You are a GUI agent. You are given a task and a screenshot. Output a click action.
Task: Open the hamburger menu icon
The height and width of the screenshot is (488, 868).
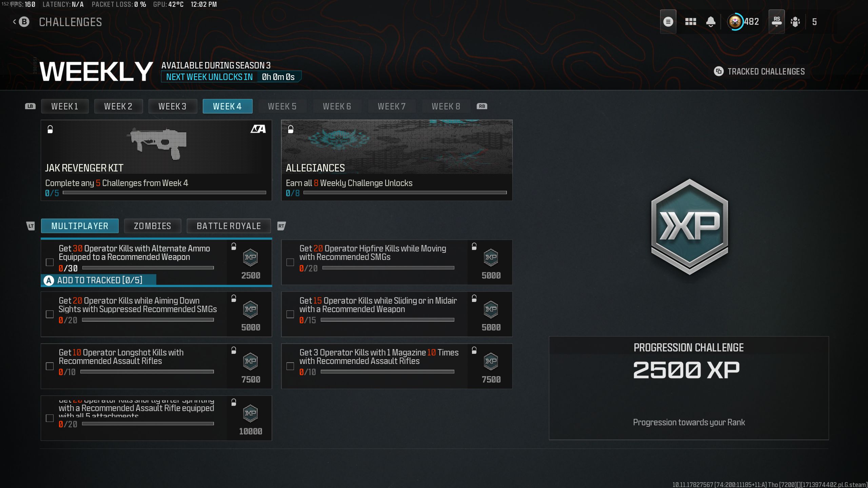tap(668, 22)
